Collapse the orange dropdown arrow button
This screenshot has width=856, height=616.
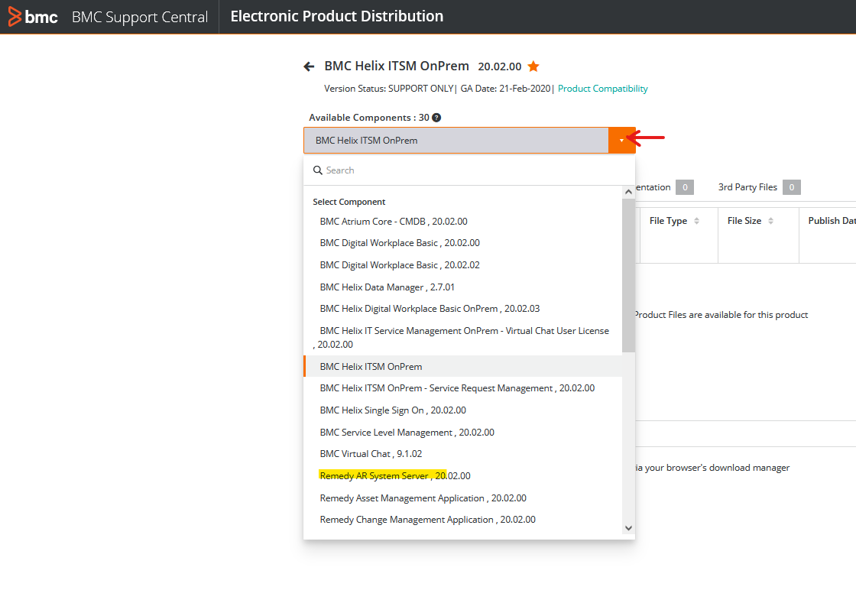tap(622, 141)
